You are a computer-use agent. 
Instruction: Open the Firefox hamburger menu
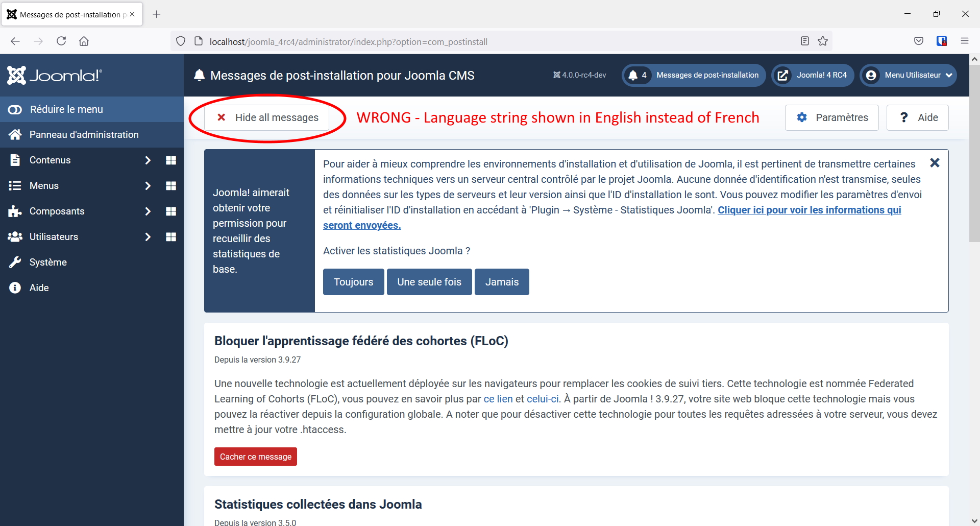click(965, 41)
